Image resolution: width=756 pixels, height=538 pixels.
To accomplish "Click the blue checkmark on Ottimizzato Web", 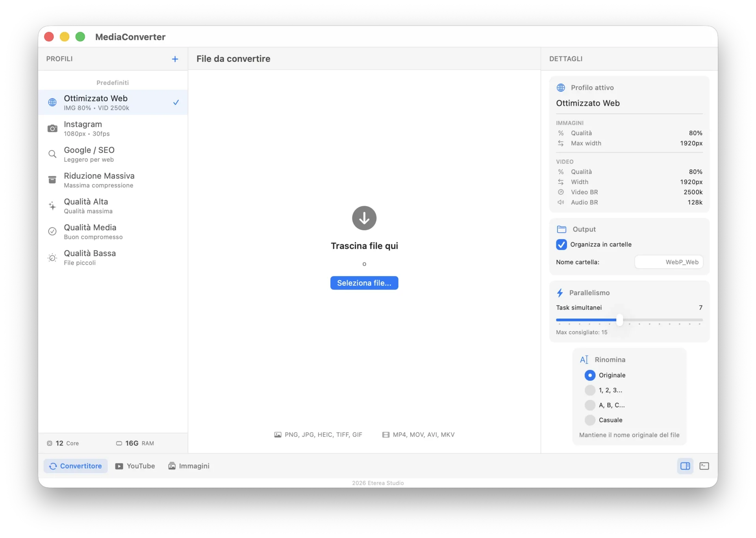I will 176,102.
